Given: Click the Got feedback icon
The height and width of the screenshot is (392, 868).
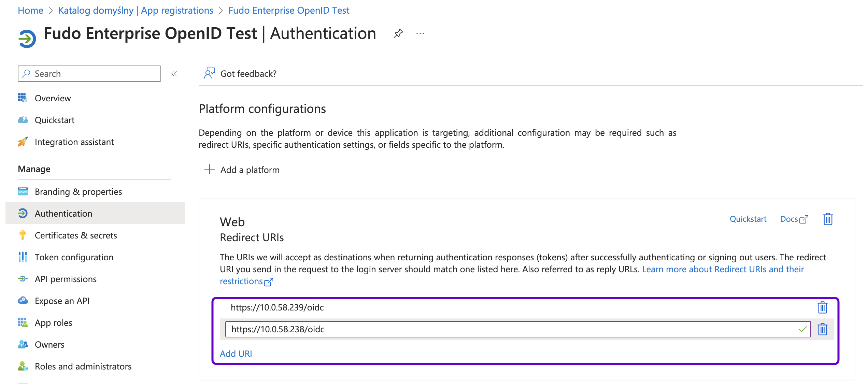Looking at the screenshot, I should click(x=210, y=73).
